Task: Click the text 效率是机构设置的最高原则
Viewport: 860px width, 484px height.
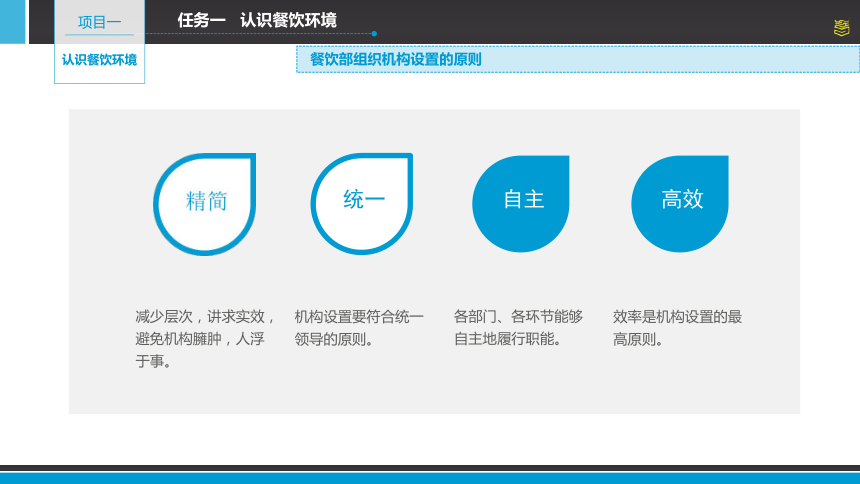Action: (x=677, y=328)
